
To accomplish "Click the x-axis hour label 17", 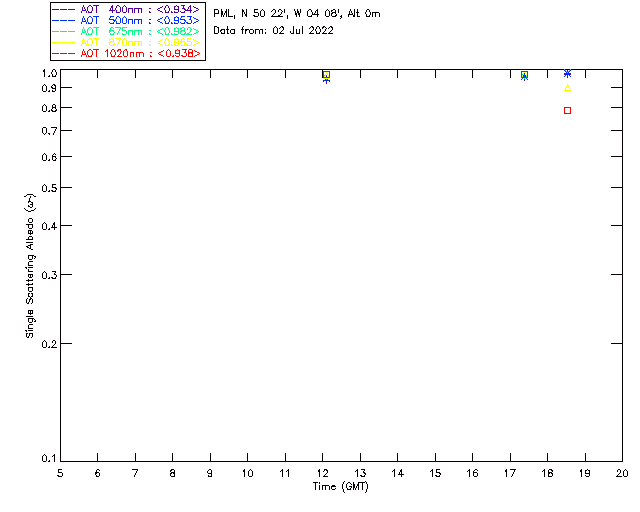I will click(x=510, y=473).
